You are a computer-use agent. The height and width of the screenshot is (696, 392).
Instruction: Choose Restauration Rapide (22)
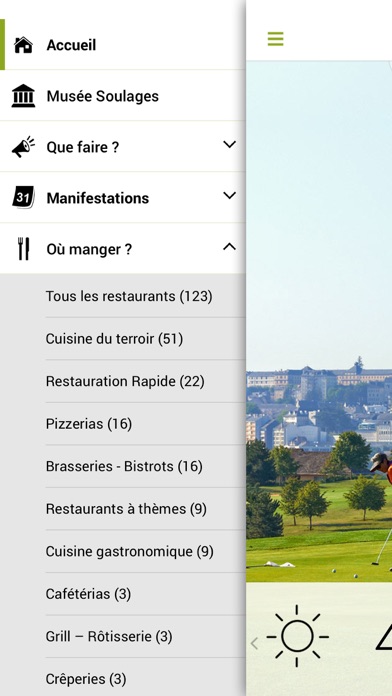pyautogui.click(x=125, y=381)
